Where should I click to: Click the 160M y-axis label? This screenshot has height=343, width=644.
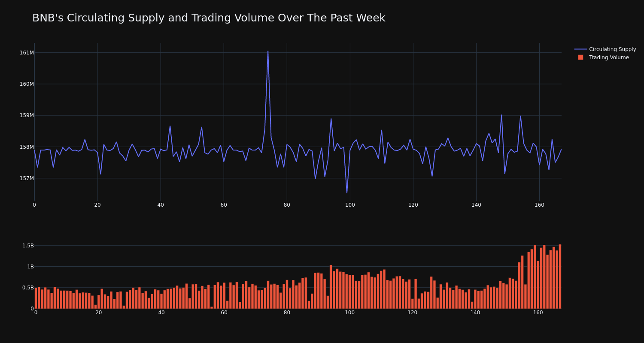click(27, 84)
